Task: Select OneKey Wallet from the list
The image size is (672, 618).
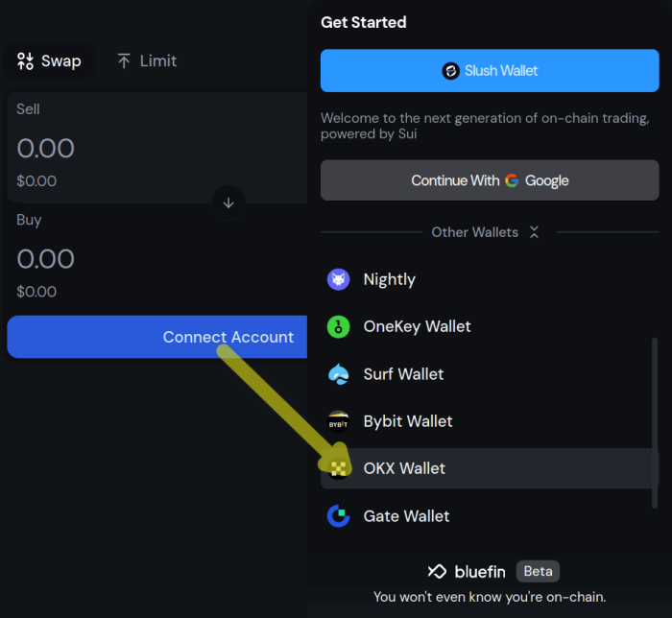Action: [x=417, y=326]
